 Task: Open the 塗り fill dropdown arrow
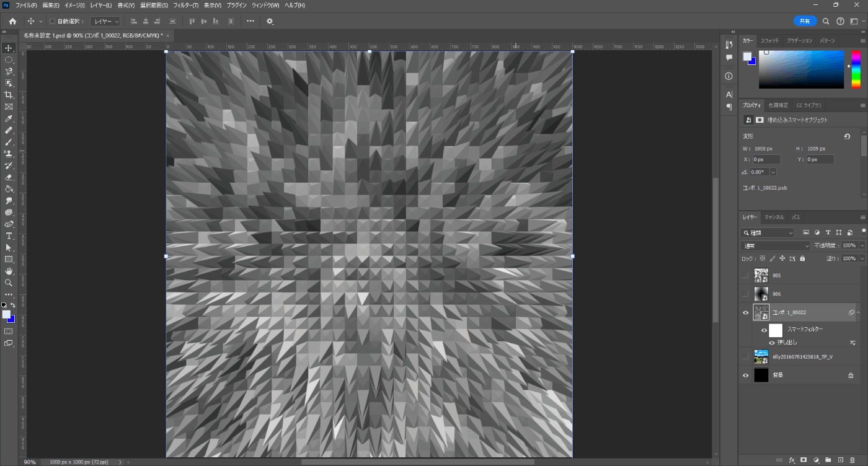pos(862,258)
